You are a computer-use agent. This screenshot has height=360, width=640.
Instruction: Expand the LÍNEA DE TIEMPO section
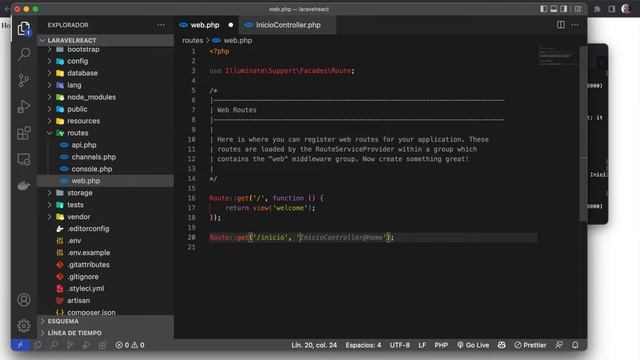click(x=105, y=333)
